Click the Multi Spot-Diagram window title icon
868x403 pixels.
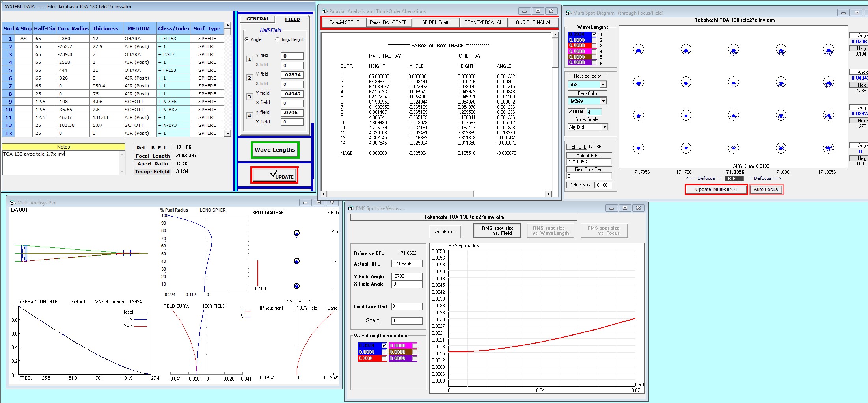tap(568, 13)
